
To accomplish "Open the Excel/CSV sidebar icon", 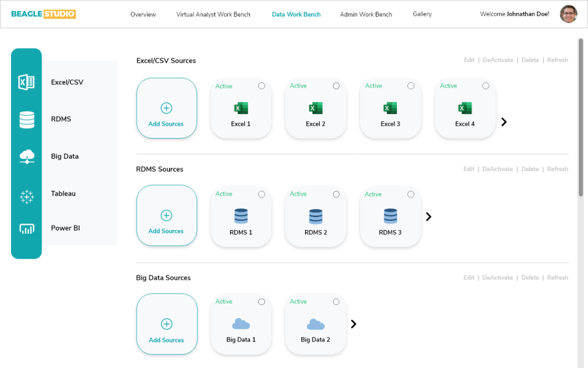I will click(x=26, y=82).
